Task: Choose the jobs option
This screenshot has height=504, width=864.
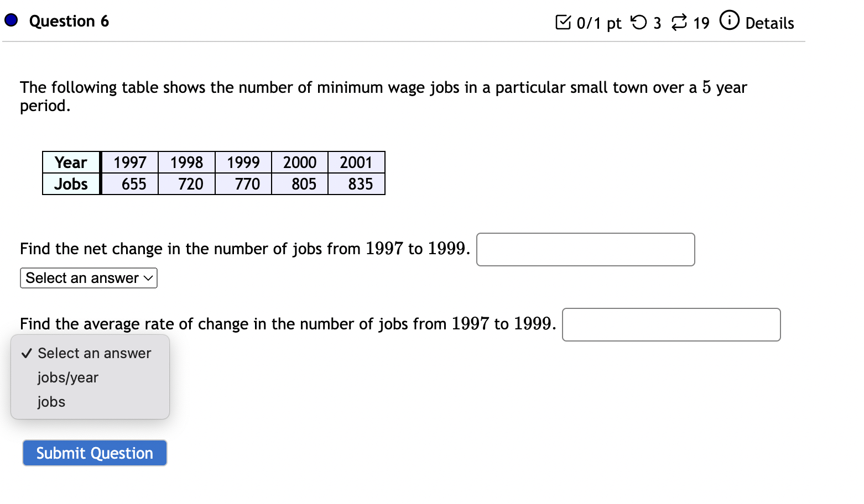Action: coord(50,402)
